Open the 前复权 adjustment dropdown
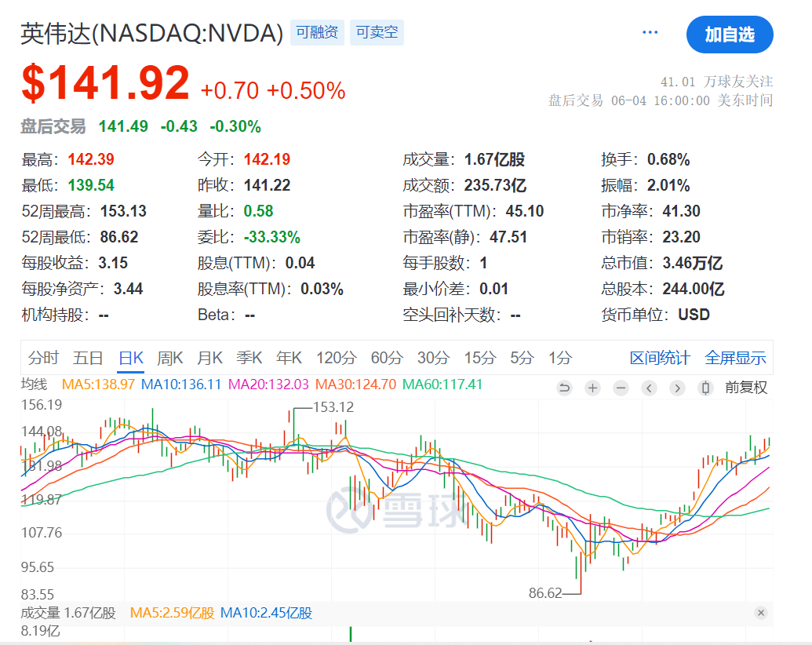This screenshot has width=812, height=645. click(x=746, y=388)
